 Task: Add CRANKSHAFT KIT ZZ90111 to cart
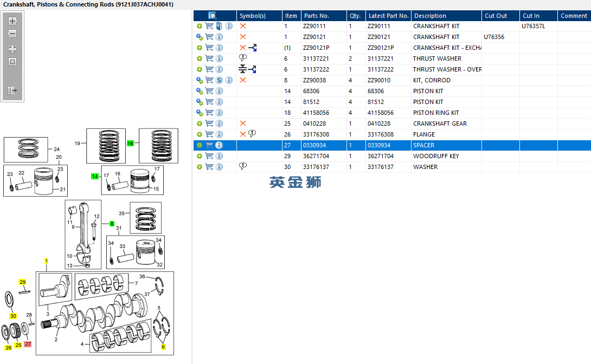(x=209, y=26)
